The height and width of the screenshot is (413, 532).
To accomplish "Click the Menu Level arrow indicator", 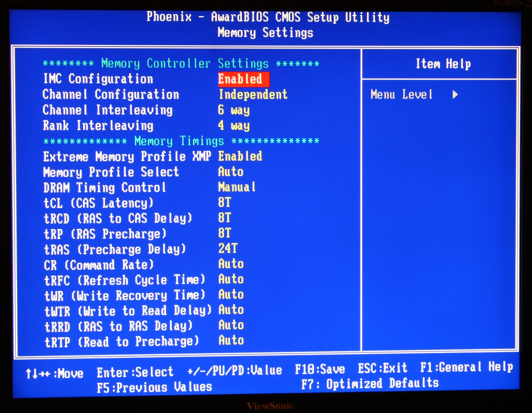I will click(x=455, y=94).
